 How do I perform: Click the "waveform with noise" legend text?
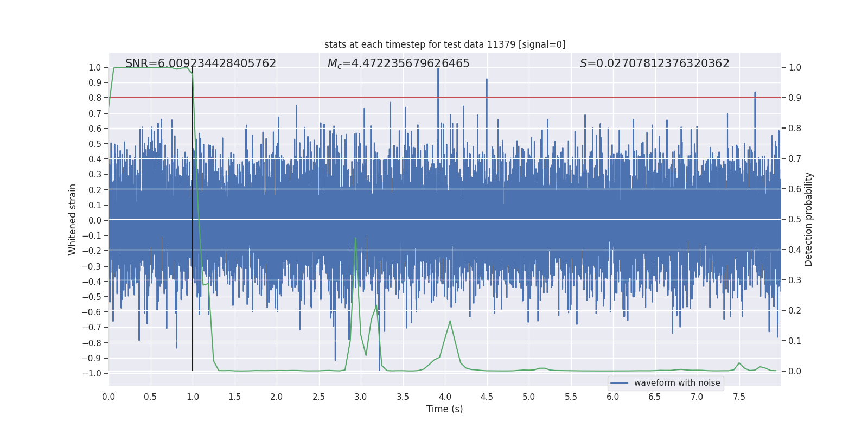click(x=677, y=383)
